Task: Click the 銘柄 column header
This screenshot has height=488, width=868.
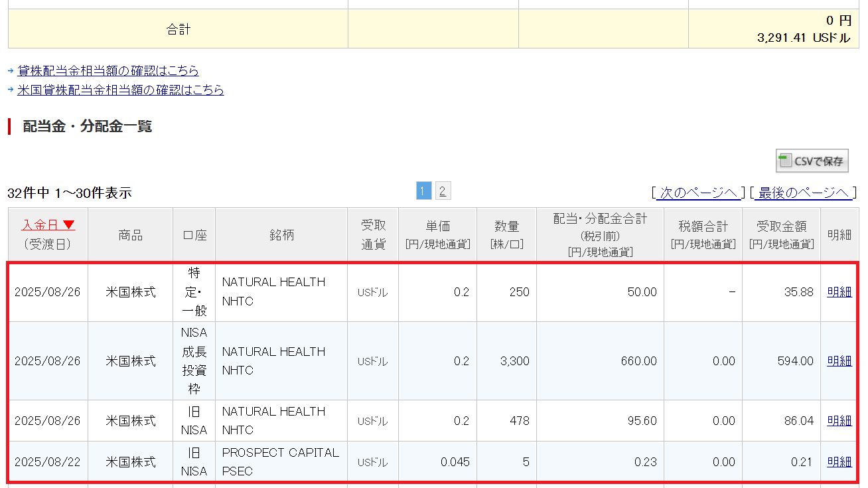Action: [281, 235]
